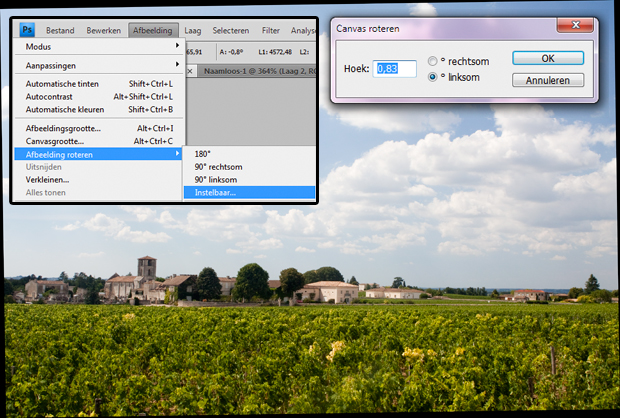Open the Filter menu

tap(271, 30)
